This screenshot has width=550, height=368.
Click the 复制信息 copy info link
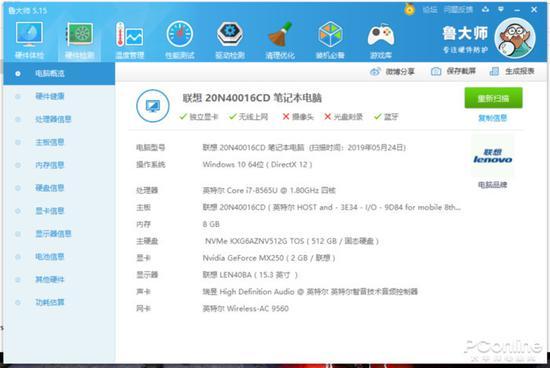click(x=492, y=118)
